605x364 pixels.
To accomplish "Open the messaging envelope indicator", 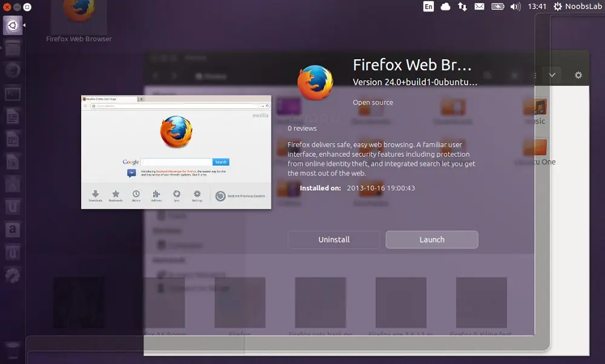I will pyautogui.click(x=479, y=7).
